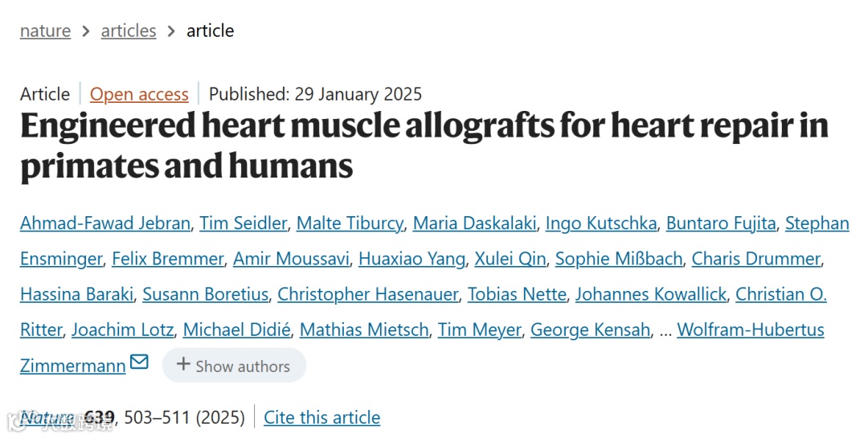Click the Nature journal name link
The image size is (868, 438).
click(47, 418)
